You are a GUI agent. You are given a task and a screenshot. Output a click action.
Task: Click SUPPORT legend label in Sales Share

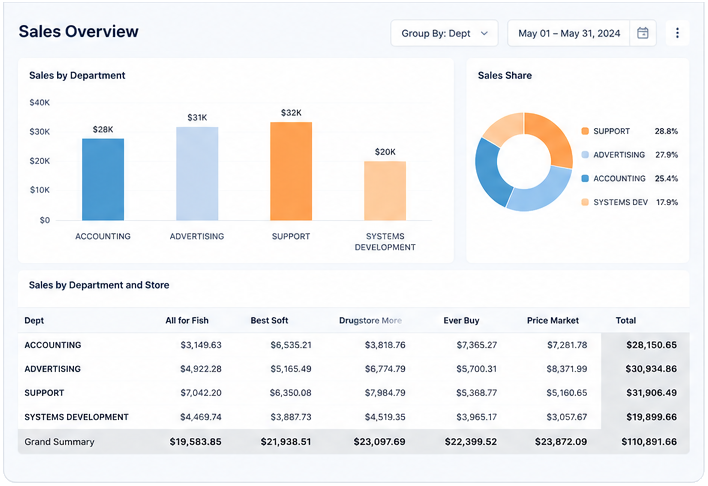click(611, 131)
